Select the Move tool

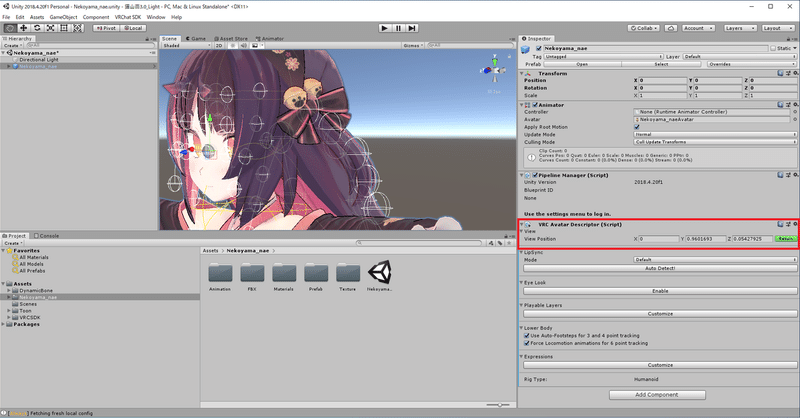point(23,28)
